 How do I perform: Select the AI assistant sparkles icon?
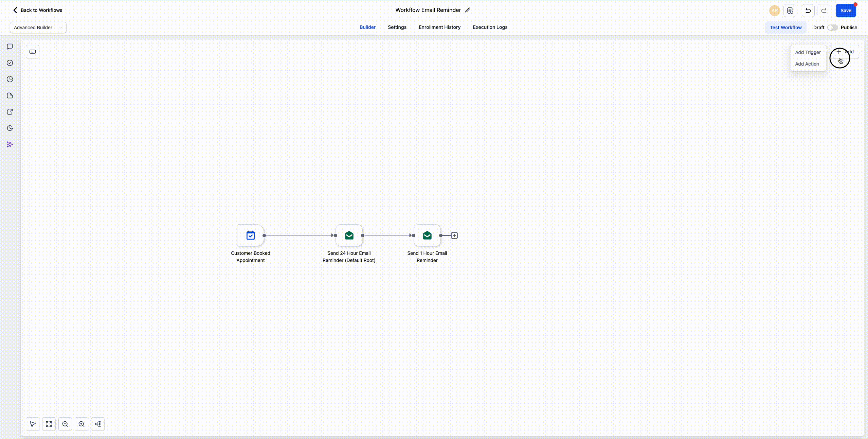coord(10,144)
